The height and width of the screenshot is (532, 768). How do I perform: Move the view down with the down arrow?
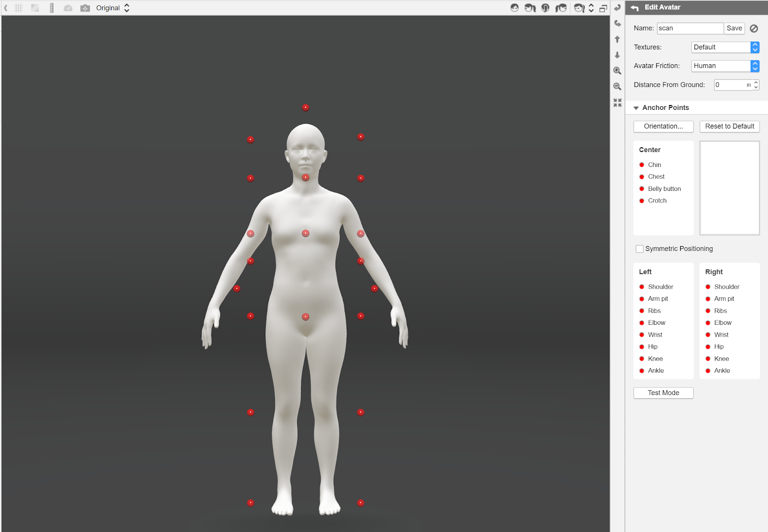[617, 55]
